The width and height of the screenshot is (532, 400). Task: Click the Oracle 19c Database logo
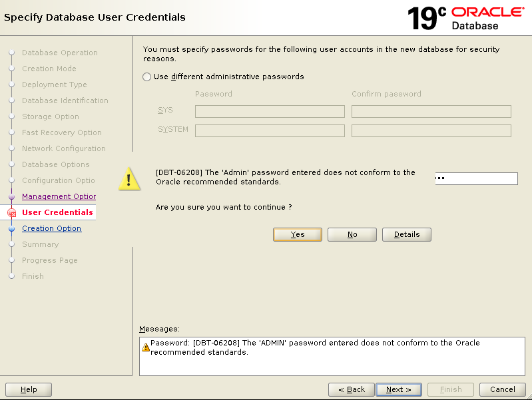(x=465, y=19)
